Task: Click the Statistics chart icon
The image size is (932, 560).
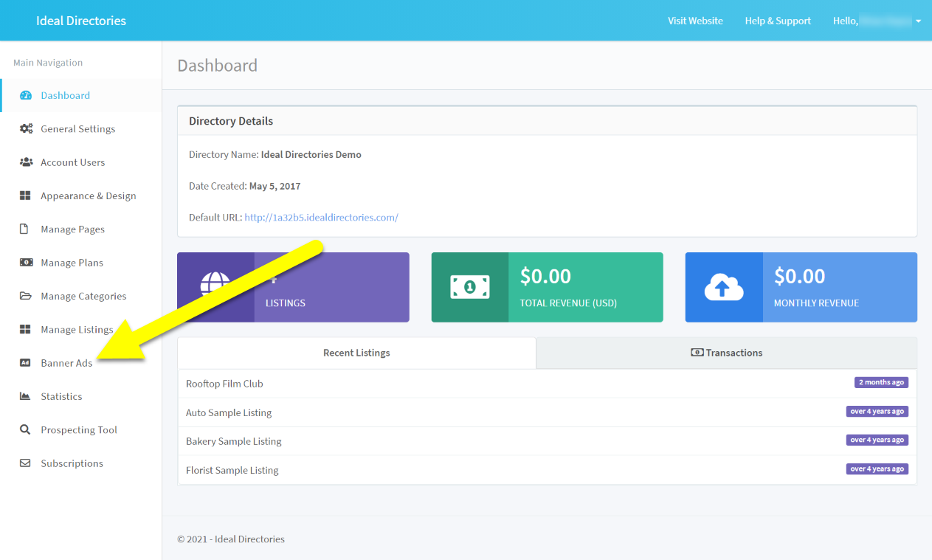Action: point(25,396)
